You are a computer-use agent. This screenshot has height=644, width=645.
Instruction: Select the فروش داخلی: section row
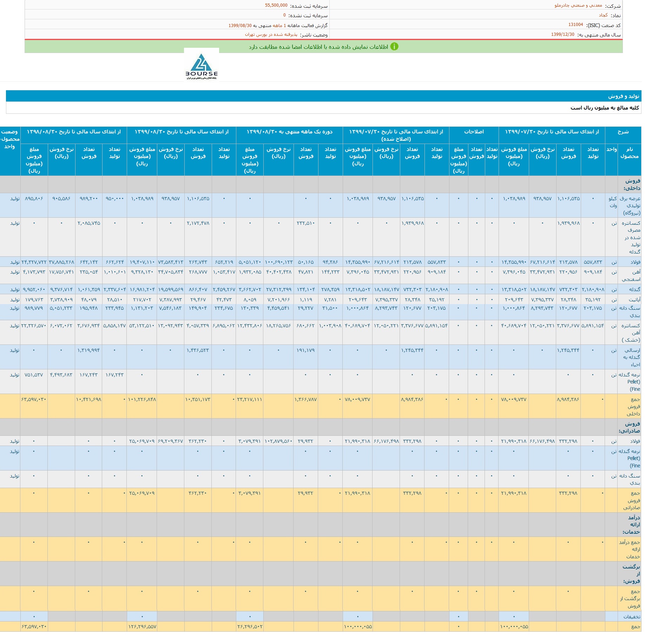click(321, 184)
